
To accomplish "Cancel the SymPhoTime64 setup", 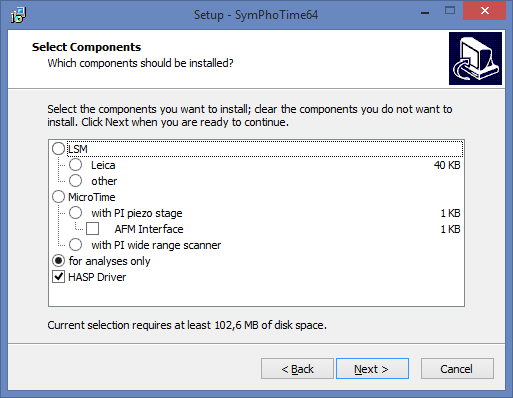I will (457, 369).
